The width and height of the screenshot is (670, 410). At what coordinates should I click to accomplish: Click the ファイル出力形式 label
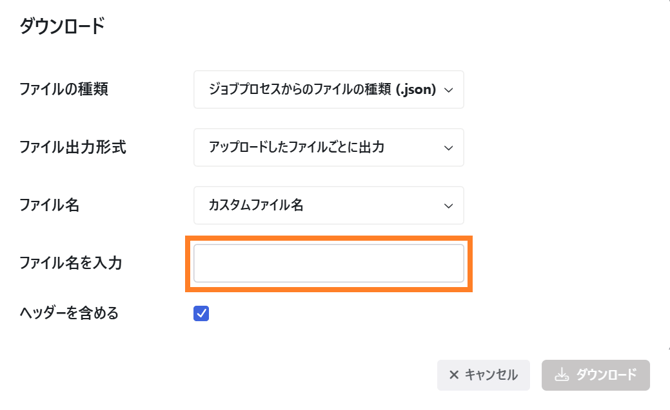point(72,148)
